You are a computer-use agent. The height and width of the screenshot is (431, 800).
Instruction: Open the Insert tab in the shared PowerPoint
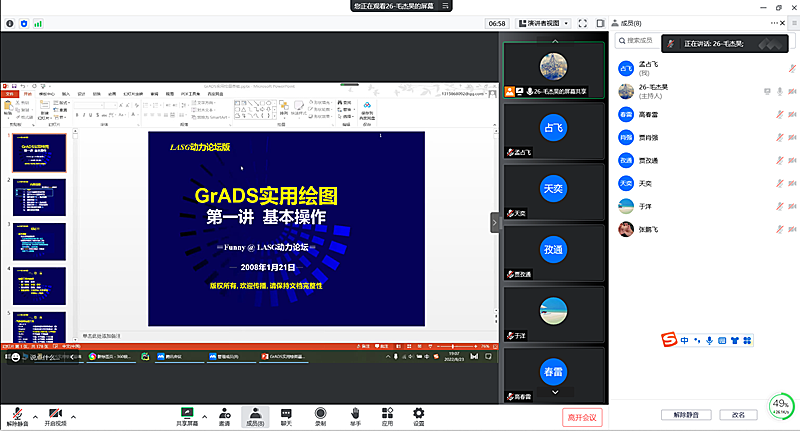pyautogui.click(x=66, y=94)
